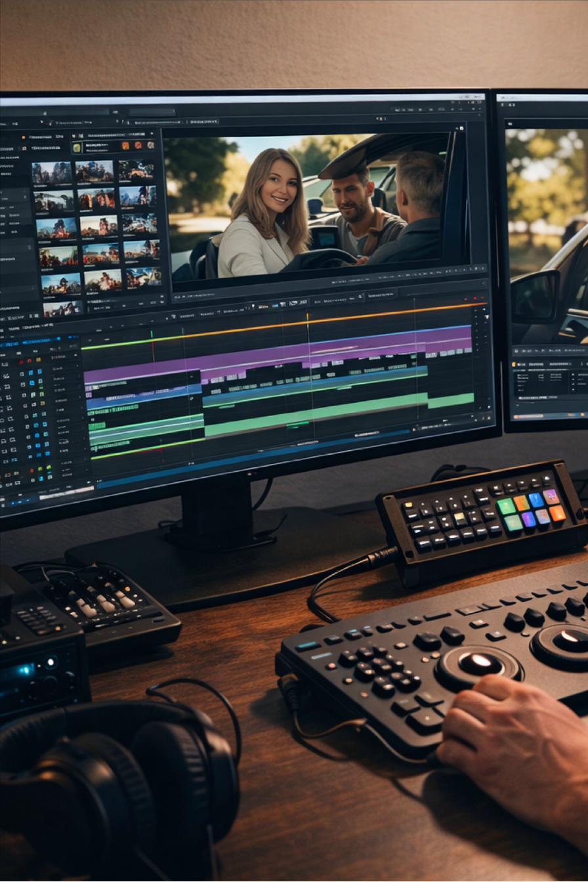Click the small orange dot icon above media bin

coord(24,138)
